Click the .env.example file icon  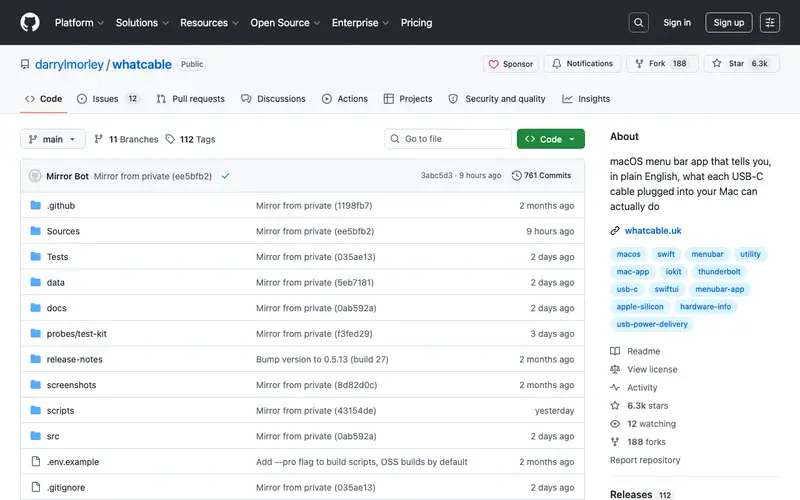[x=36, y=461]
